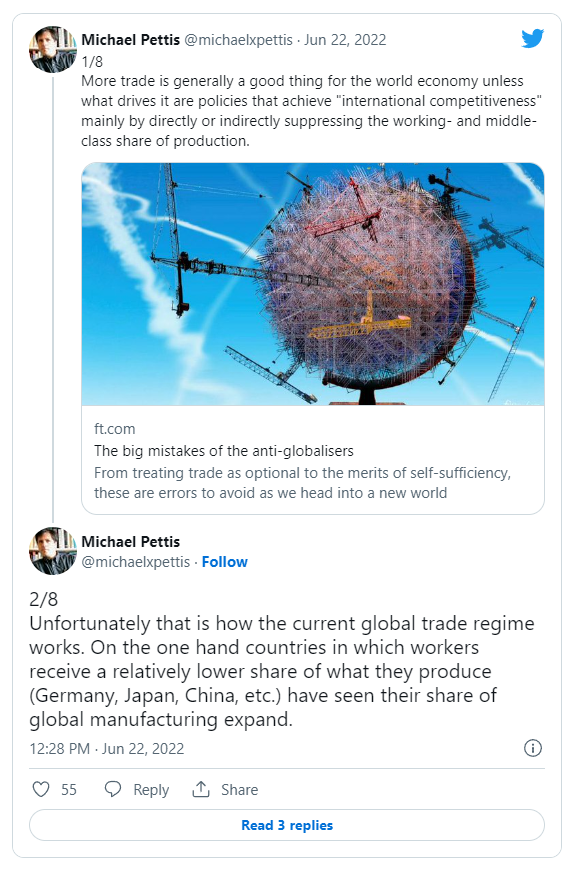Click the reply speech bubble icon
Screen dimensions: 583x872
113,789
